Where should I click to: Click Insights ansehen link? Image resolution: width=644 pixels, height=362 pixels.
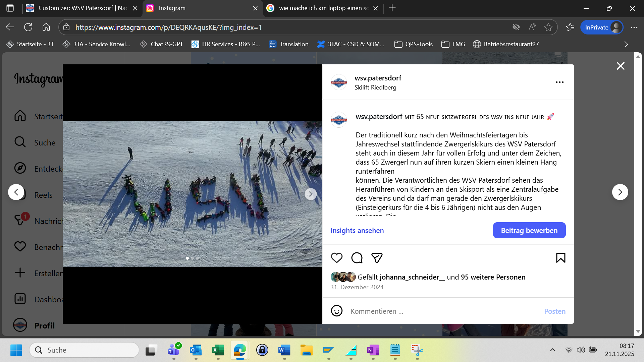[x=357, y=231]
